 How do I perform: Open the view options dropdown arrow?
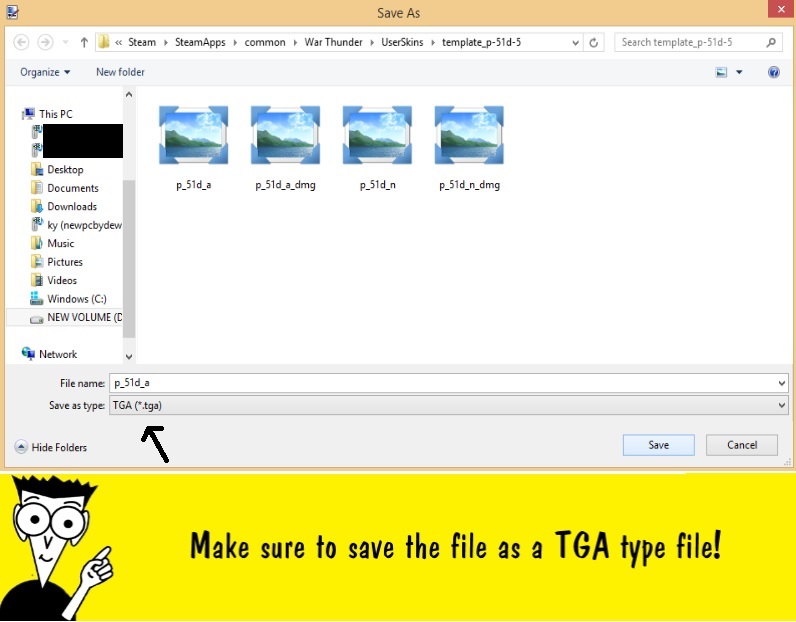(x=740, y=72)
